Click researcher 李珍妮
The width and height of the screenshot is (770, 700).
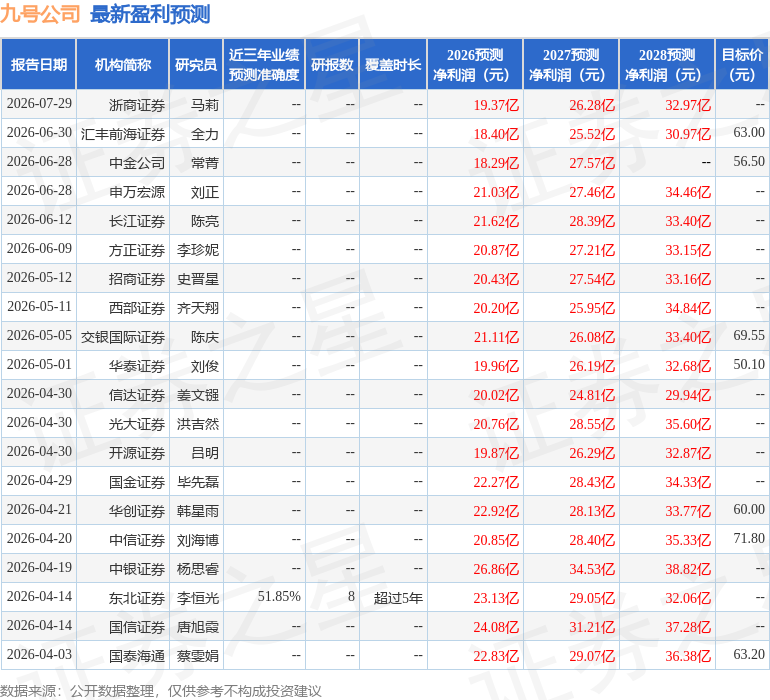point(197,250)
